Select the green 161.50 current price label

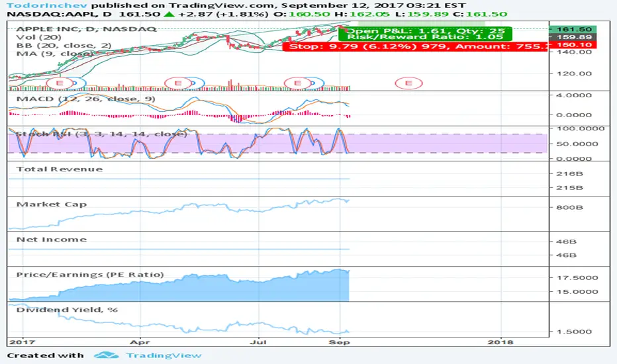pos(574,29)
